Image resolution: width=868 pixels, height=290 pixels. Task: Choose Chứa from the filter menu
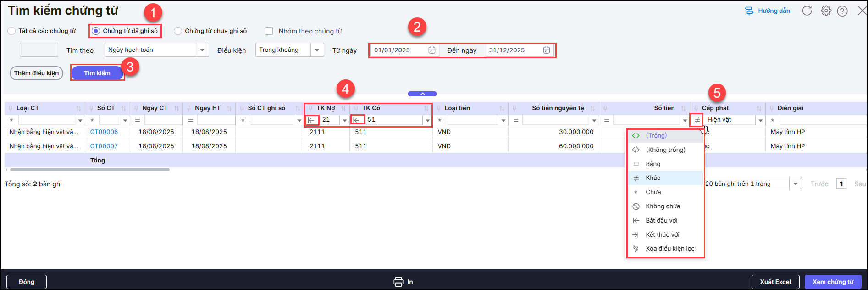tap(653, 192)
